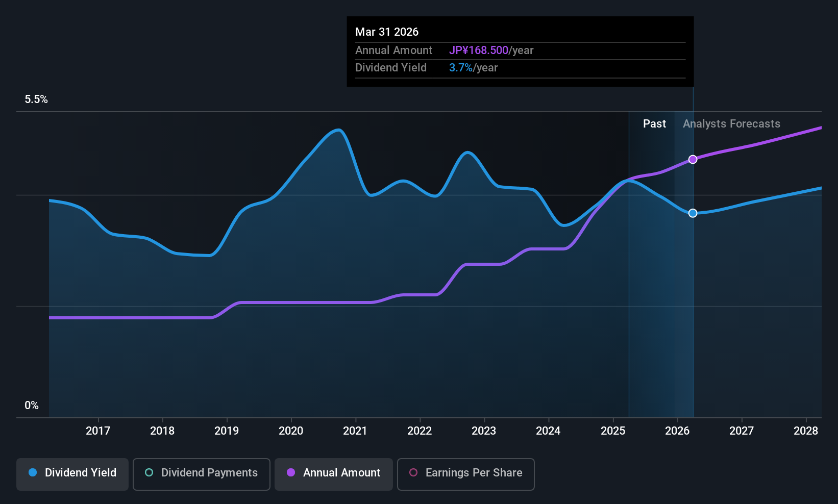Viewport: 838px width, 504px height.
Task: Click the 2020 x-axis year label
Action: pos(291,431)
